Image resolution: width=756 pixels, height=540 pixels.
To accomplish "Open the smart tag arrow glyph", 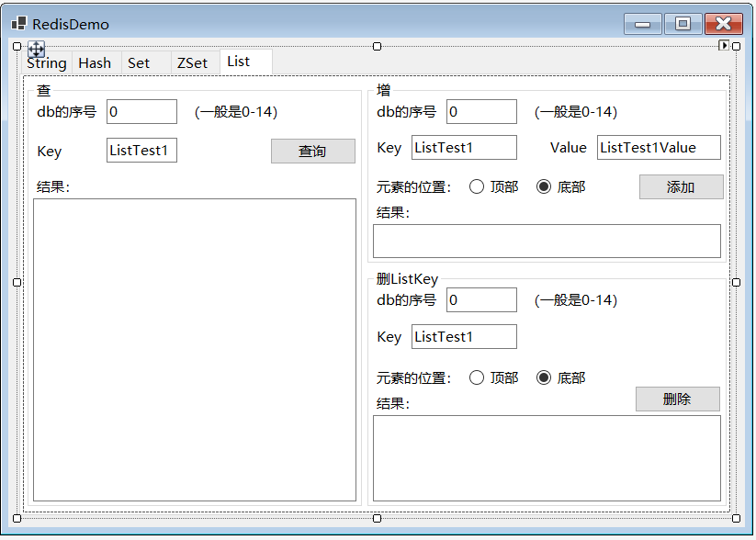I will 723,45.
